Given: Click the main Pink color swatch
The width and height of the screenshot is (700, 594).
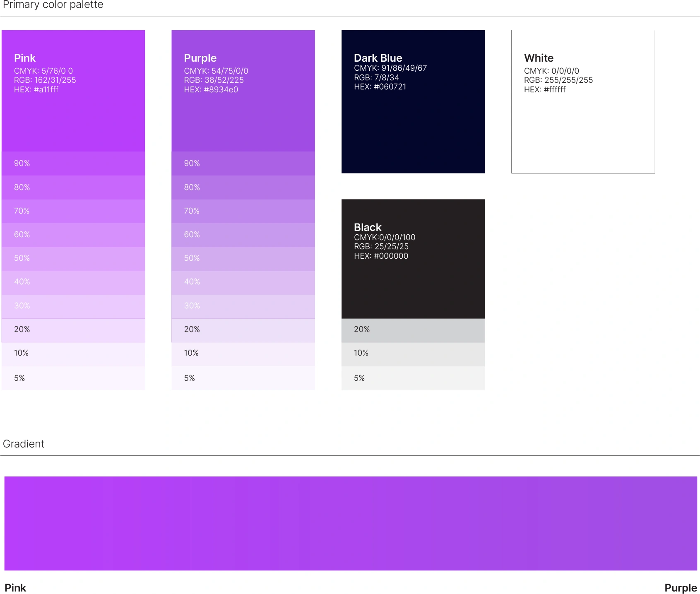Looking at the screenshot, I should [73, 91].
